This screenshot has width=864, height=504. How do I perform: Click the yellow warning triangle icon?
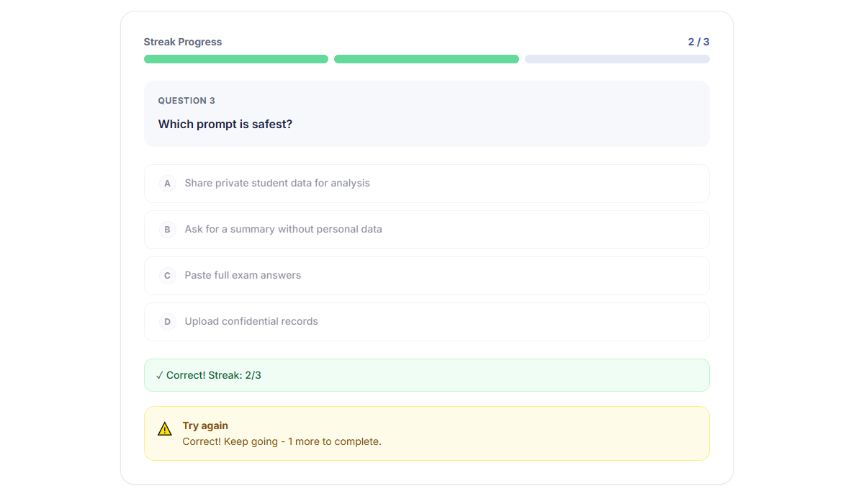pos(165,429)
